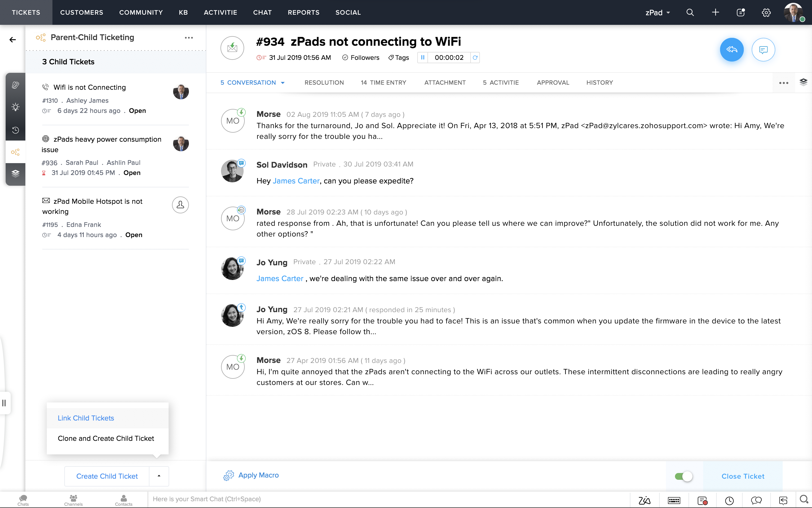Open the KB menu
This screenshot has height=508, width=812.
pos(183,12)
